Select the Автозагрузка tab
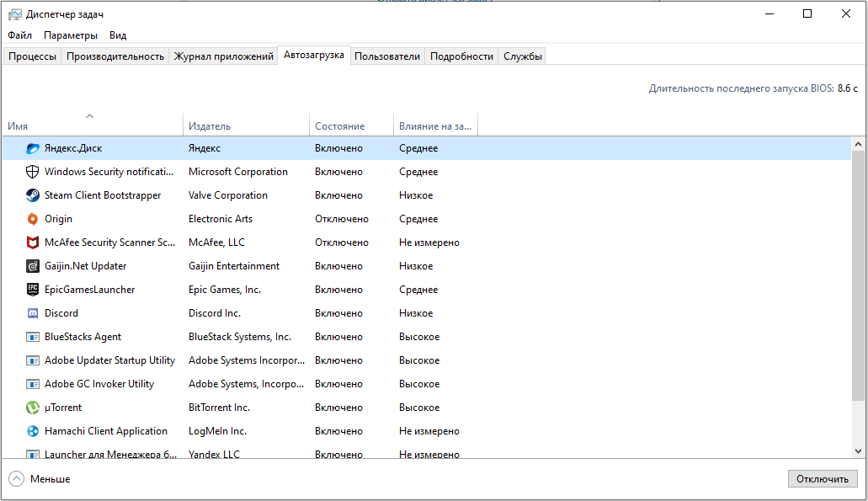The height and width of the screenshot is (501, 868). (x=314, y=55)
